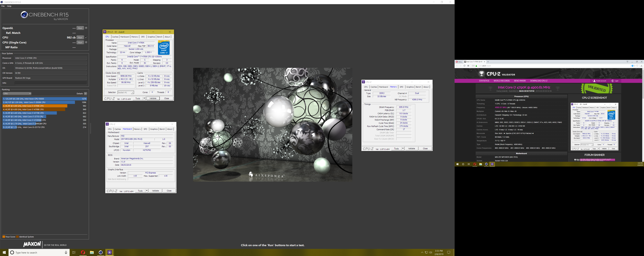The image size is (644, 256).
Task: Run the CPU (Single Core) benchmark
Action: 80,43
